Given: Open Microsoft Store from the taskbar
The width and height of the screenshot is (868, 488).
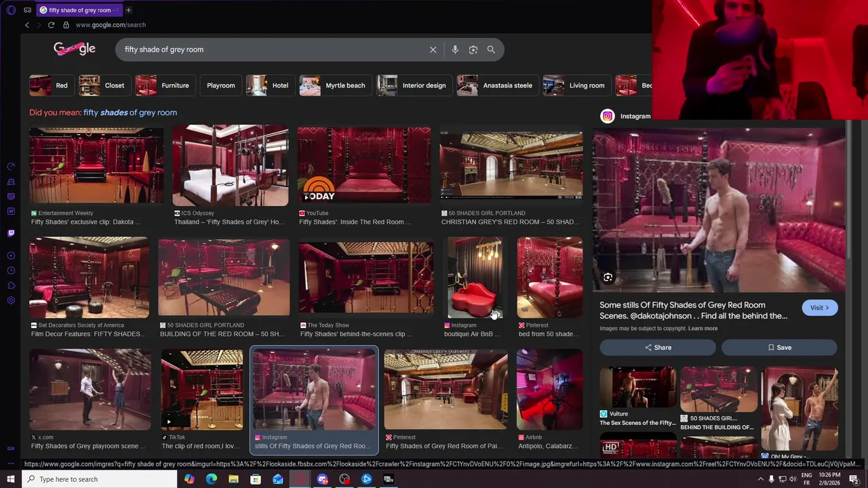Looking at the screenshot, I should pos(256,479).
